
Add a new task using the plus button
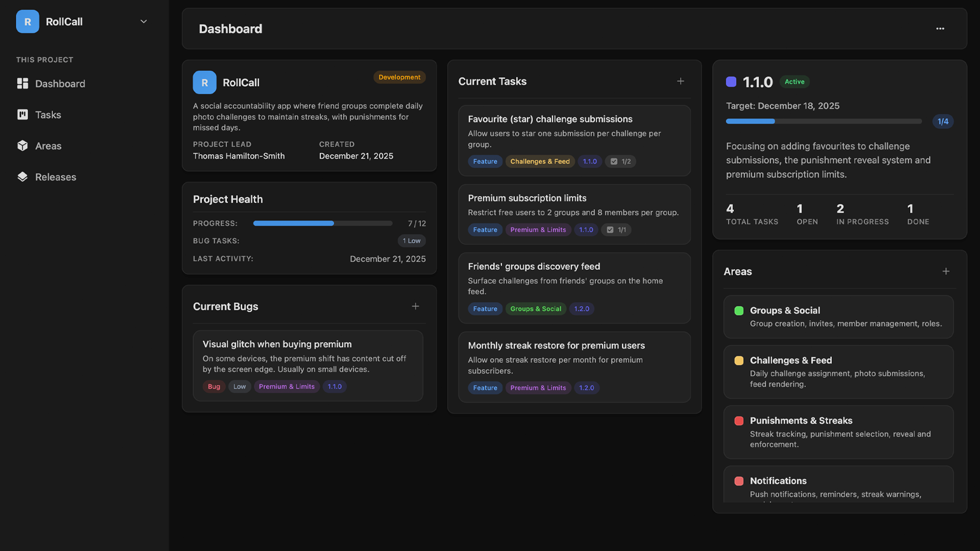680,81
